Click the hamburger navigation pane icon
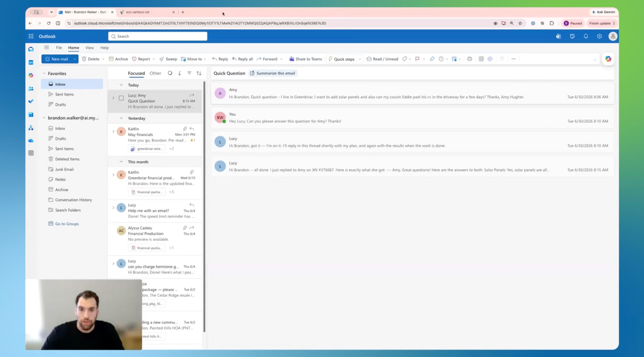 pos(47,48)
